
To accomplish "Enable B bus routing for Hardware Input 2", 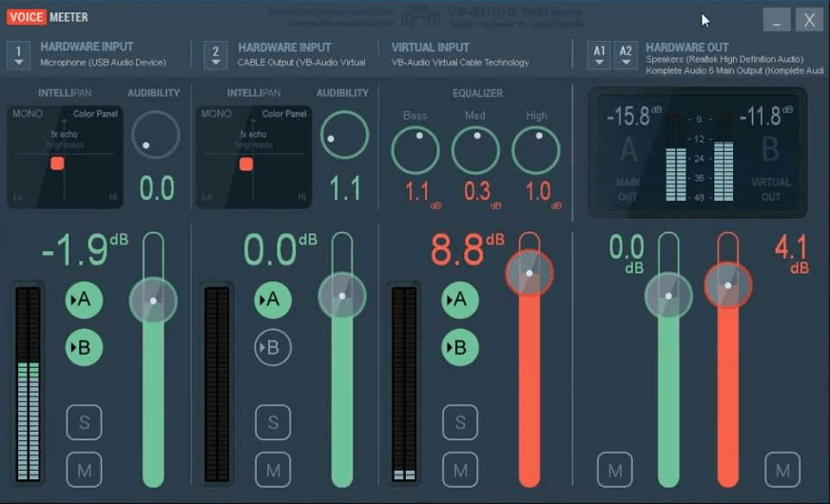I will click(273, 348).
